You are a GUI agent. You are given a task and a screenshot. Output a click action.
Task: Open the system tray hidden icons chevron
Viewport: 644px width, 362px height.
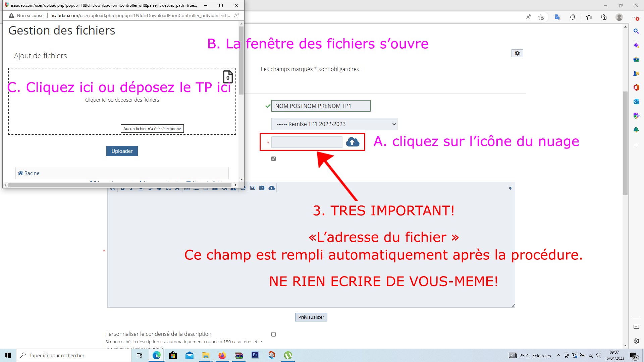pyautogui.click(x=558, y=356)
